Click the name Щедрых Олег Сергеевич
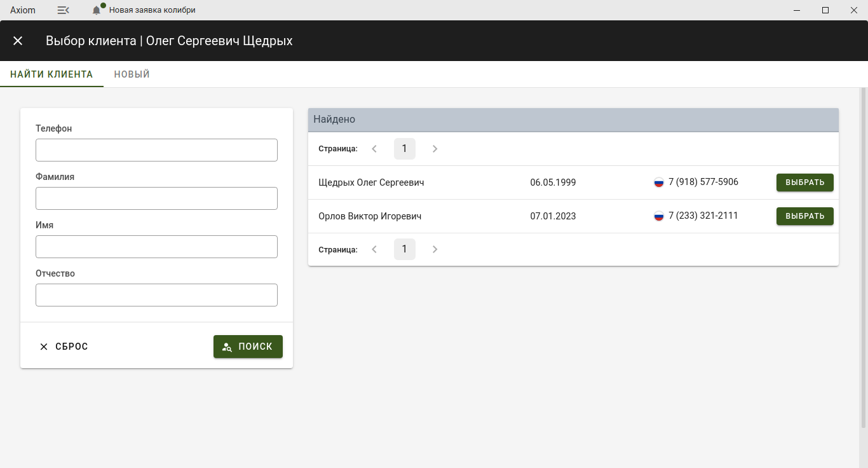The image size is (868, 468). [371, 182]
